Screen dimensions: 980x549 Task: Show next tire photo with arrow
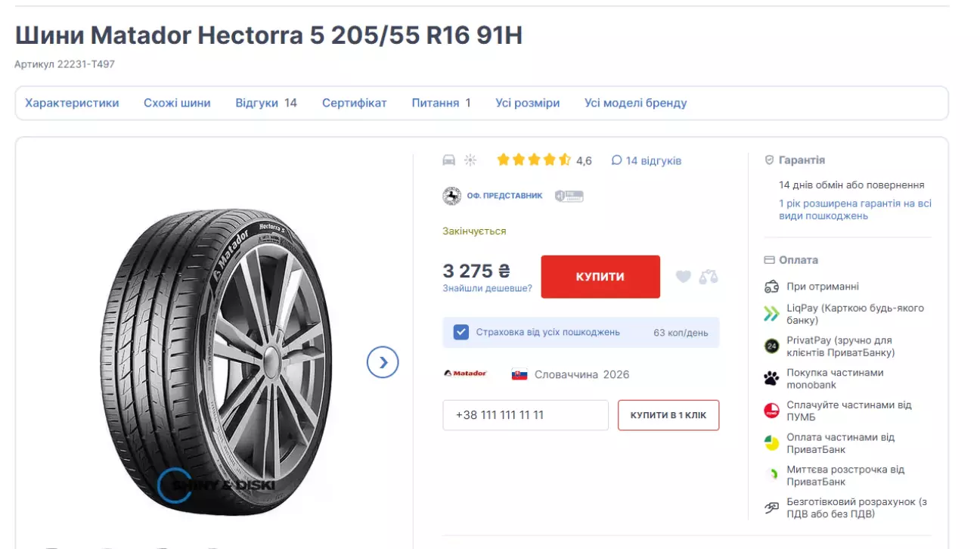[x=383, y=362]
